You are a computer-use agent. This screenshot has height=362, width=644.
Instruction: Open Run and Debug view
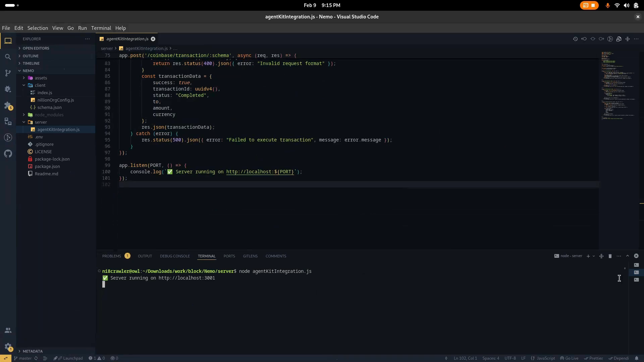tap(8, 89)
